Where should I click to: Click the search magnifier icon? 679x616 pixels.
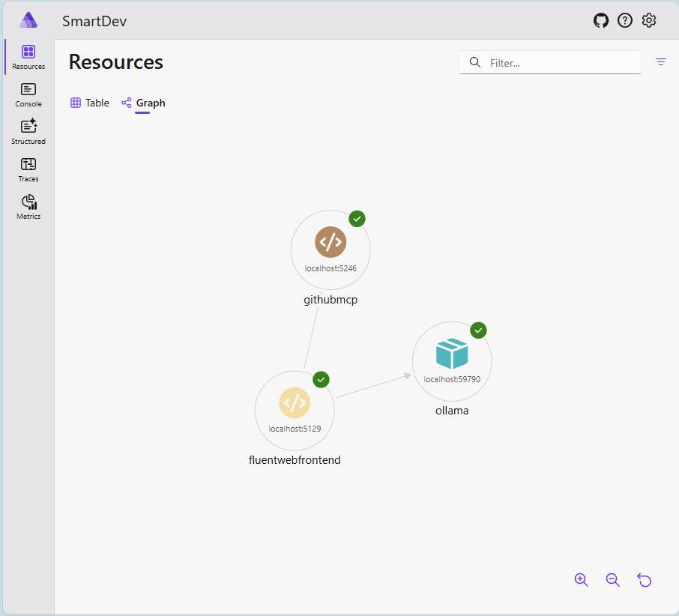[475, 62]
